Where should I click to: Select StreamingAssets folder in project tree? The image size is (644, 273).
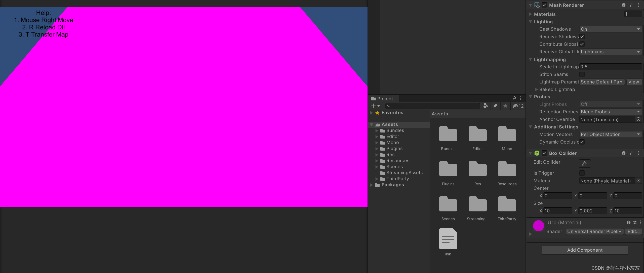tap(404, 173)
